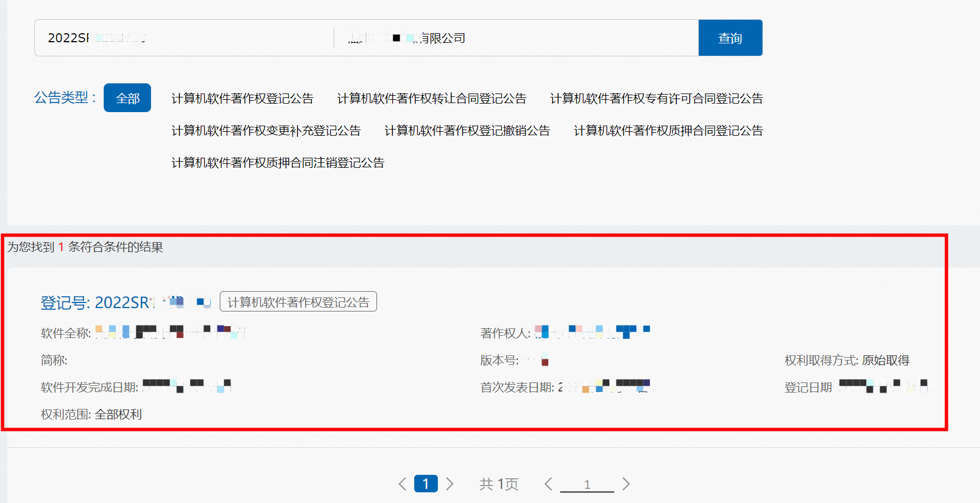This screenshot has height=503, width=980.
Task: Go to next page arrow beside page 1 button
Action: click(450, 484)
